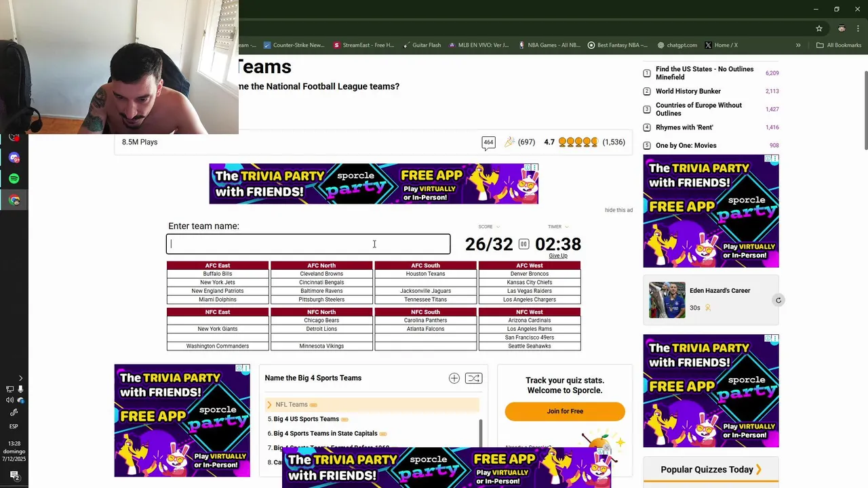Viewport: 868px width, 488px height.
Task: Click the San Francisco 49ers cell
Action: point(530,338)
